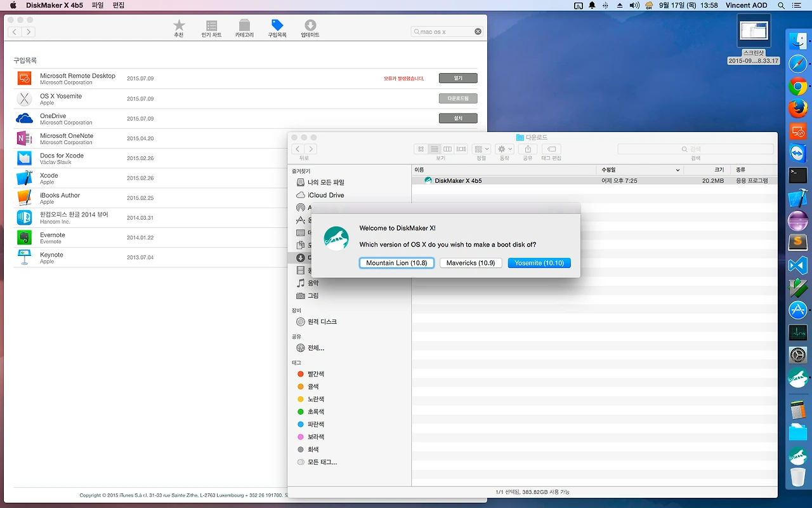Switch Finder to column view
This screenshot has height=508, width=812.
click(447, 149)
